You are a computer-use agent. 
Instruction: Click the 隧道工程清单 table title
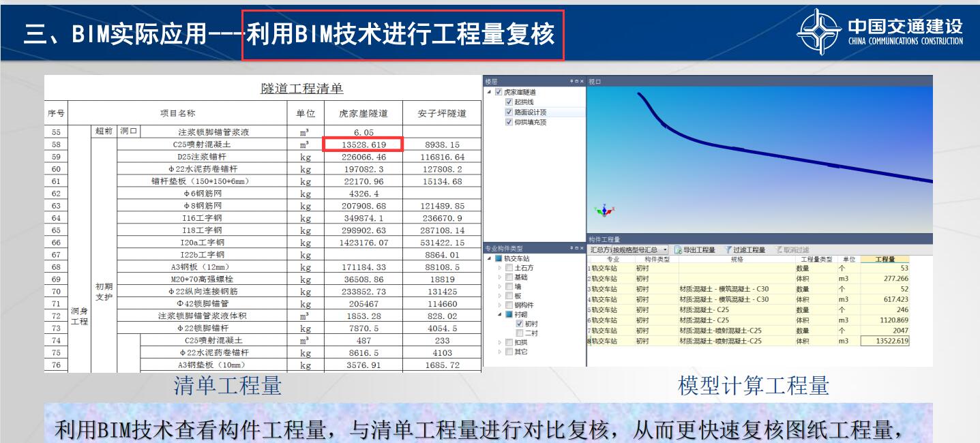tap(302, 89)
